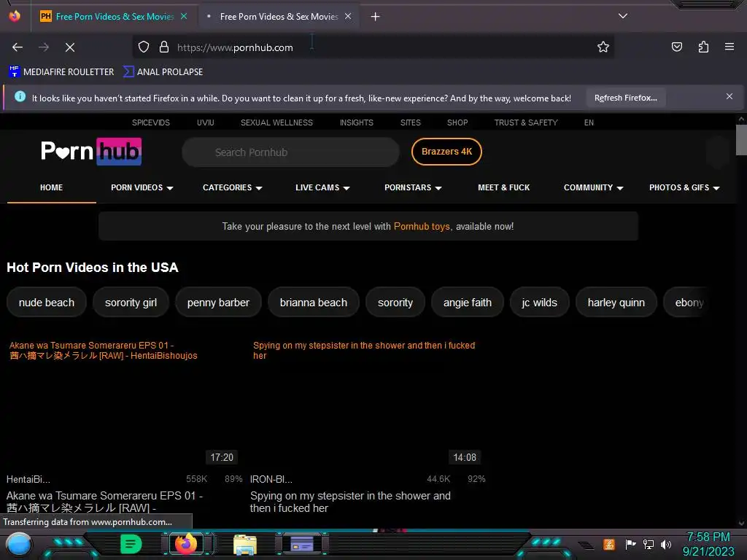This screenshot has height=560, width=747.
Task: Select the "nude beach" tag chip
Action: (x=47, y=303)
